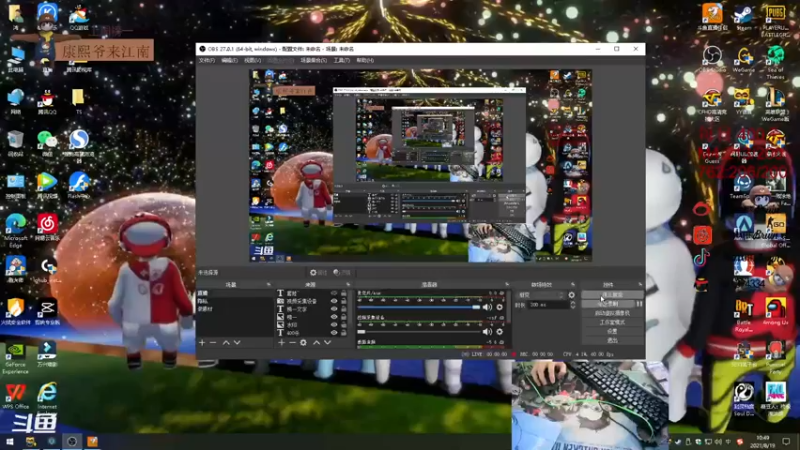The image size is (800, 450).
Task: Add a new source with the plus button
Action: [x=281, y=343]
